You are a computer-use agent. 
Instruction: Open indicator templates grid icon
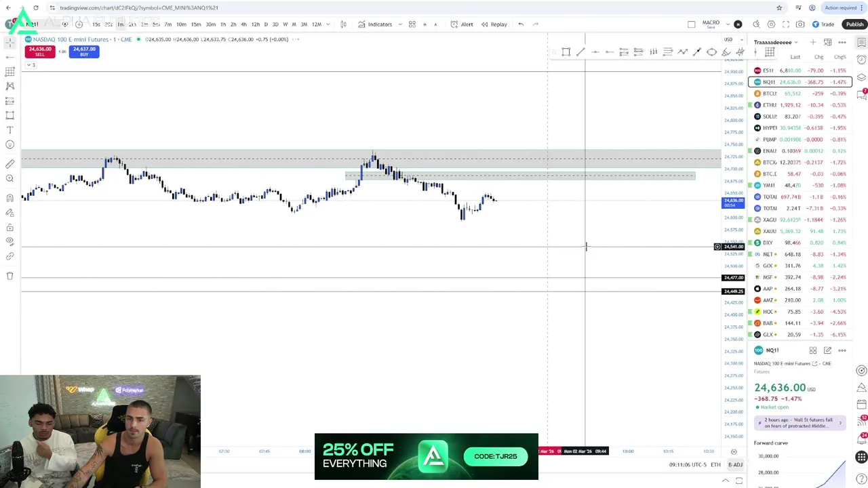pyautogui.click(x=412, y=24)
